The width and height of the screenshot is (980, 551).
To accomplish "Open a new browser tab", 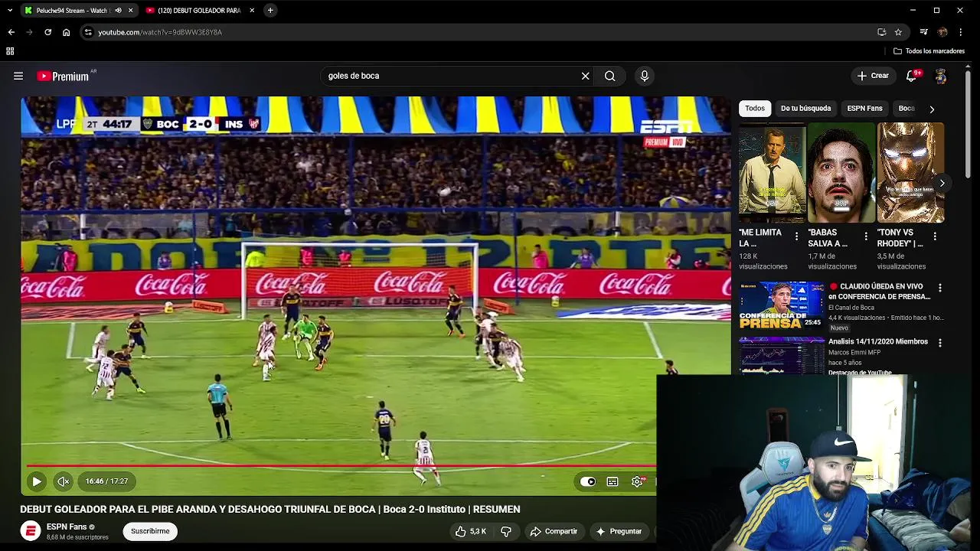I will pyautogui.click(x=270, y=11).
